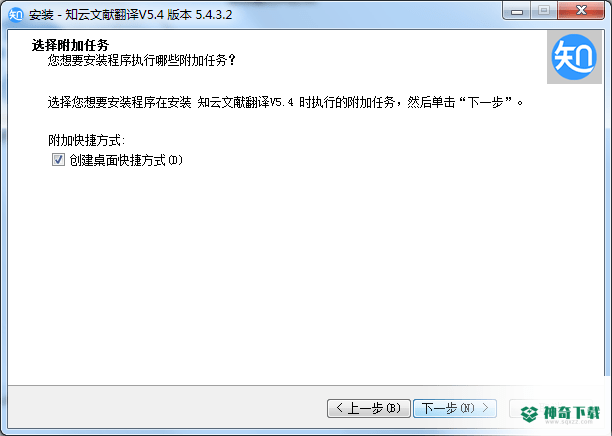Image resolution: width=612 pixels, height=436 pixels.
Task: Click the greyed-out maximize button
Action: 544,11
